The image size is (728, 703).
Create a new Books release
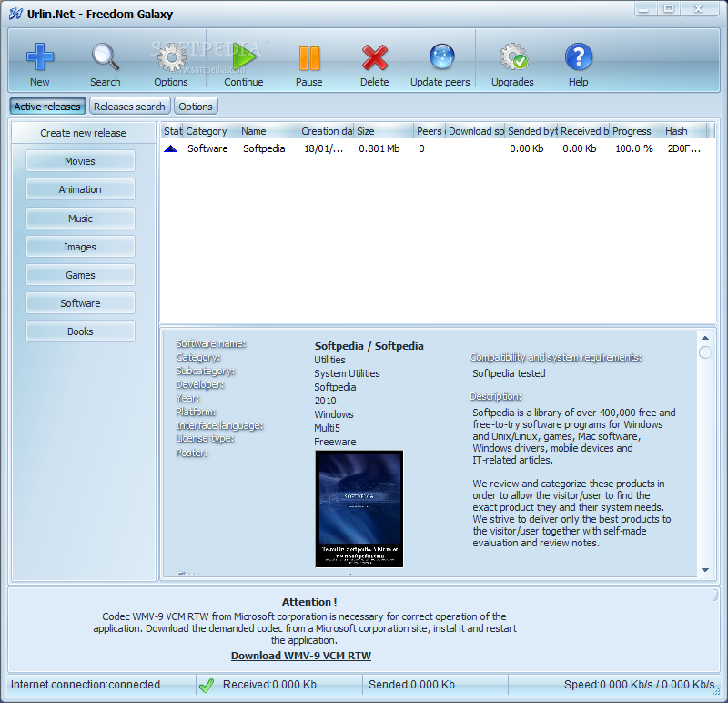(x=80, y=331)
